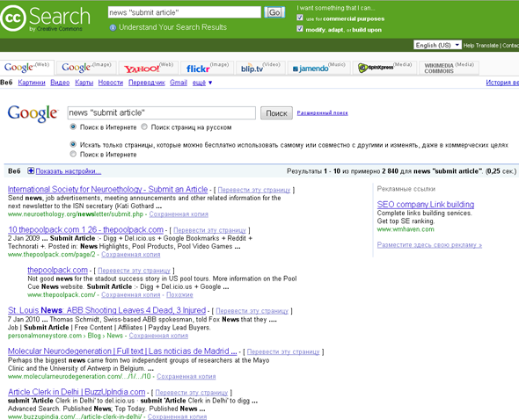Open '10 thepoolpack.com 1 26' result
The image size is (519, 420).
(x=85, y=229)
